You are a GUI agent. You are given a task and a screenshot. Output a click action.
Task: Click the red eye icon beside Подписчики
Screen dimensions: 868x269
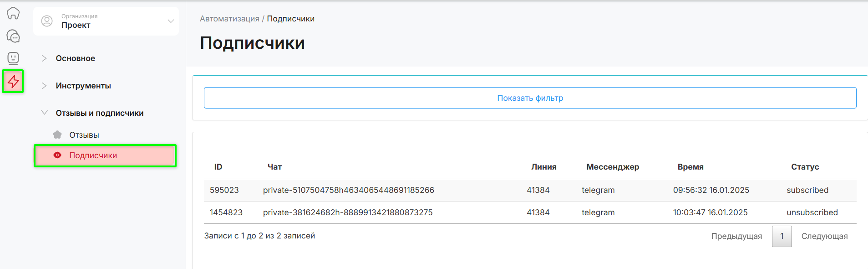pos(57,155)
